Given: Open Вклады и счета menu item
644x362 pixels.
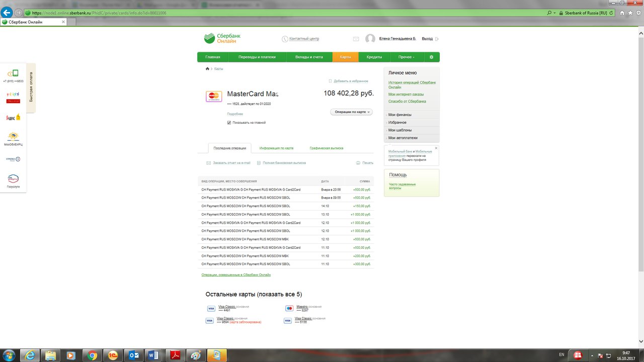Looking at the screenshot, I should click(x=309, y=57).
